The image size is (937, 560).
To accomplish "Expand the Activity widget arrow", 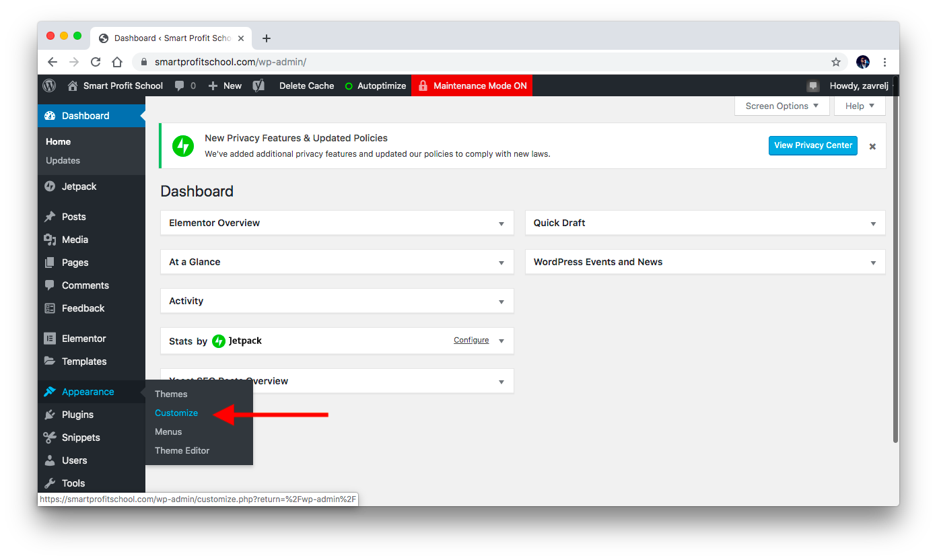I will tap(501, 302).
